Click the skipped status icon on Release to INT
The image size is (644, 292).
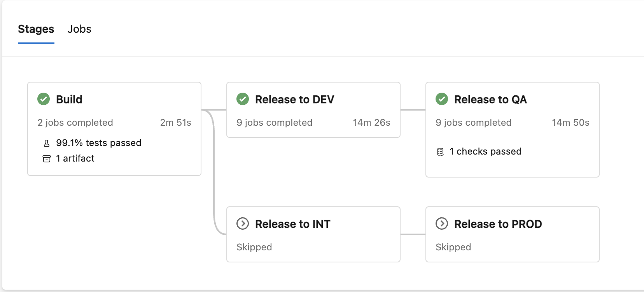tap(243, 224)
